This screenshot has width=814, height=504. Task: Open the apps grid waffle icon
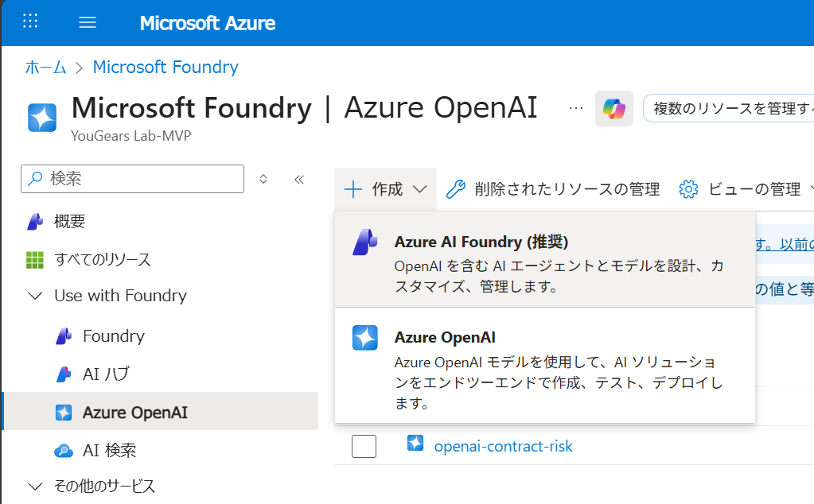point(31,21)
